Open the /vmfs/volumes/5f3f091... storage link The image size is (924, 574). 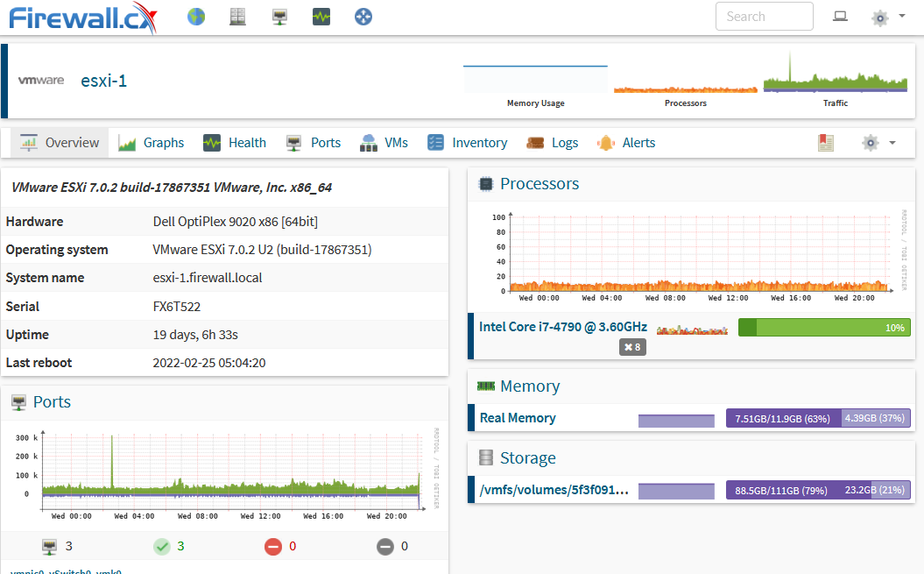[x=554, y=490]
